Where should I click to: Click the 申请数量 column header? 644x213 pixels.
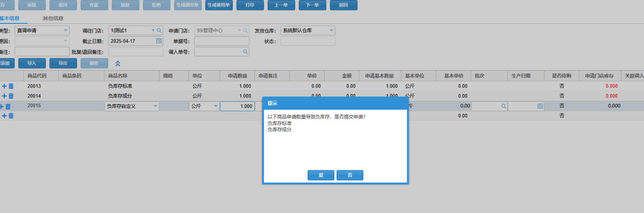pos(238,76)
